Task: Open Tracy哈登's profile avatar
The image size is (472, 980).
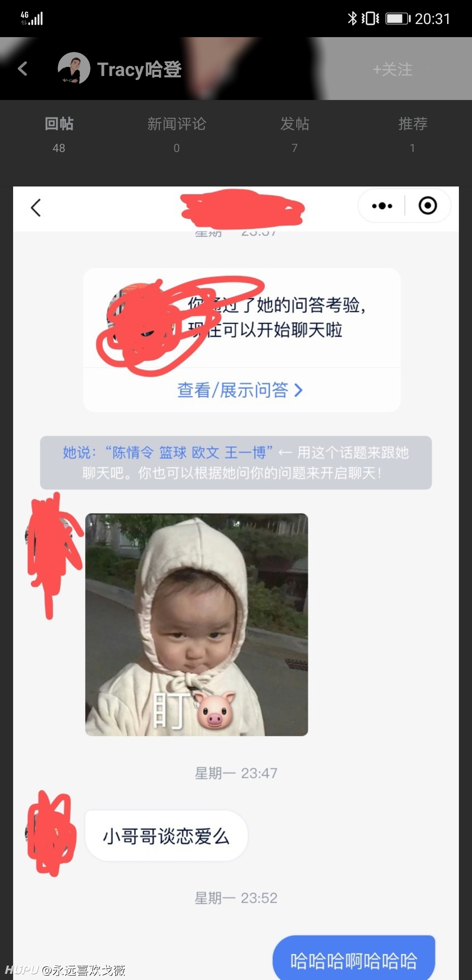Action: click(74, 68)
